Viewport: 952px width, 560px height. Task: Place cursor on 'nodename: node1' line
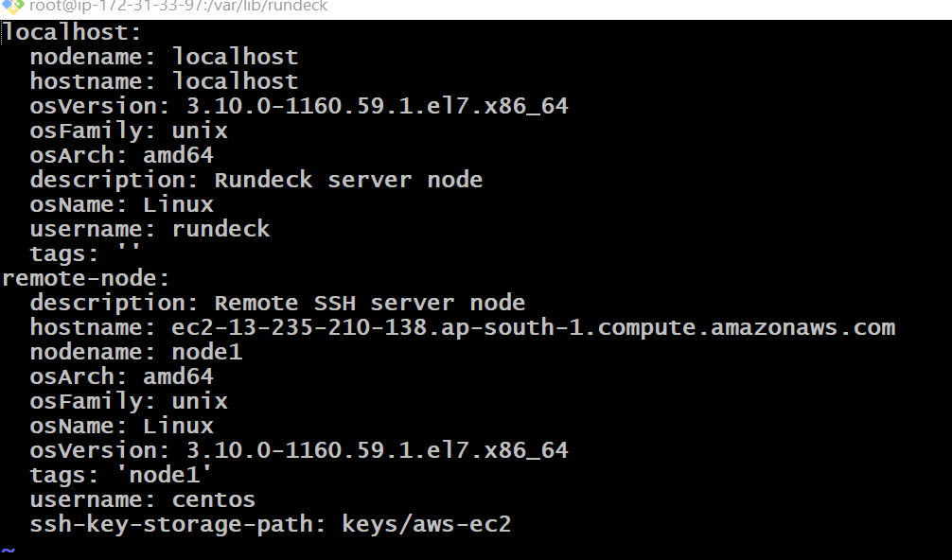point(135,352)
